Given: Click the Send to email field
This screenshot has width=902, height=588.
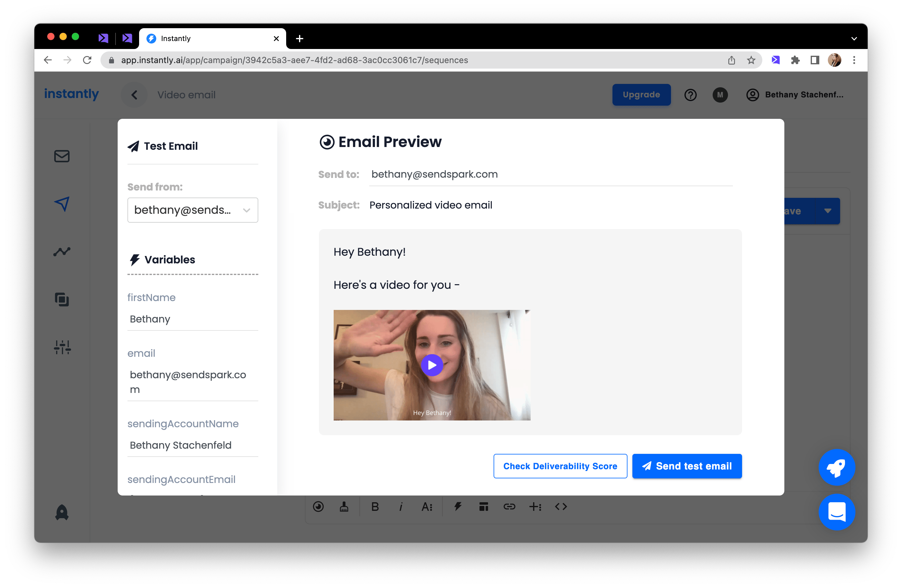Looking at the screenshot, I should pos(551,174).
